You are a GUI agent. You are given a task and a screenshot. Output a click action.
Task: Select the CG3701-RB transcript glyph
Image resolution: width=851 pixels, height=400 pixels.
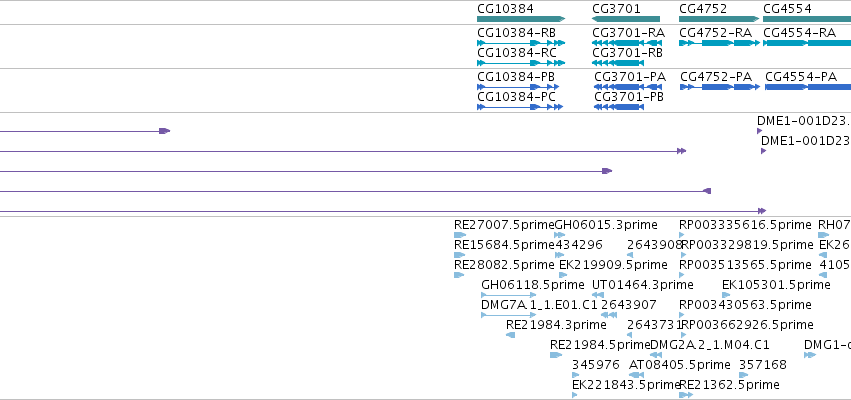[x=618, y=63]
